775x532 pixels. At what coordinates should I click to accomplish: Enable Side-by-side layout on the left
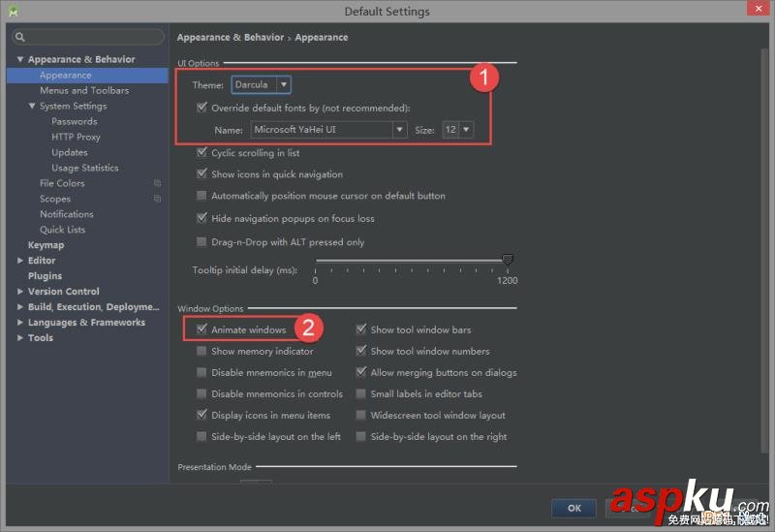pyautogui.click(x=201, y=436)
